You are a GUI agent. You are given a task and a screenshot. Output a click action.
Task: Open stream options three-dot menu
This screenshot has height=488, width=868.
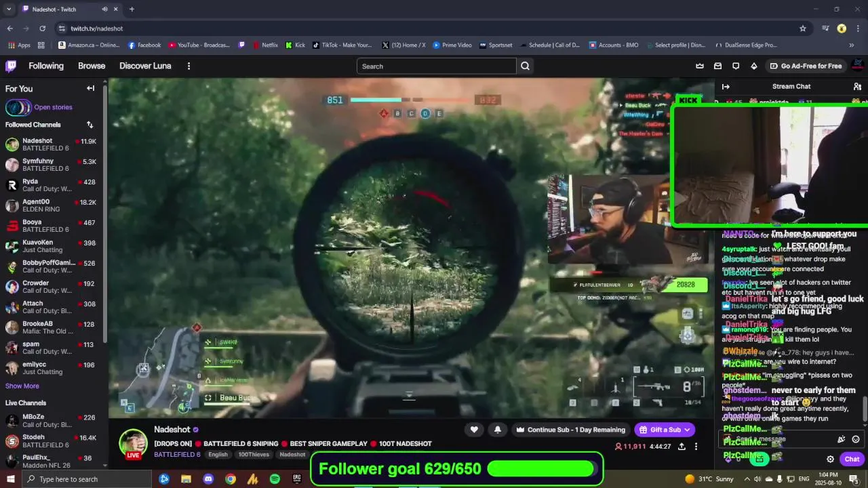point(696,447)
